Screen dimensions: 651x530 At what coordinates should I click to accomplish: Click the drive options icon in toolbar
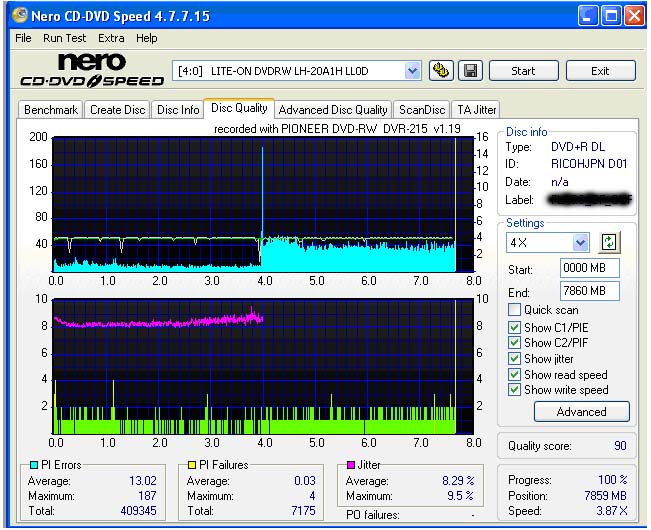point(441,71)
